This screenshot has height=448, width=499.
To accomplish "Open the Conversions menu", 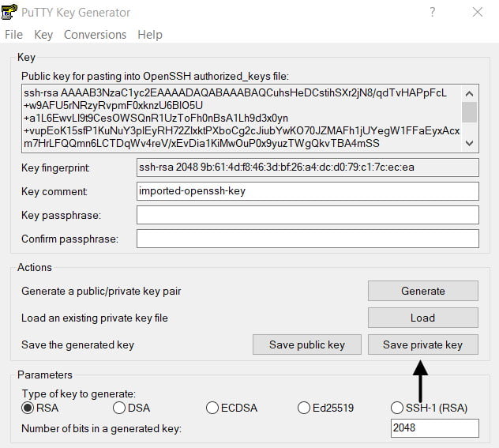I will click(x=95, y=35).
